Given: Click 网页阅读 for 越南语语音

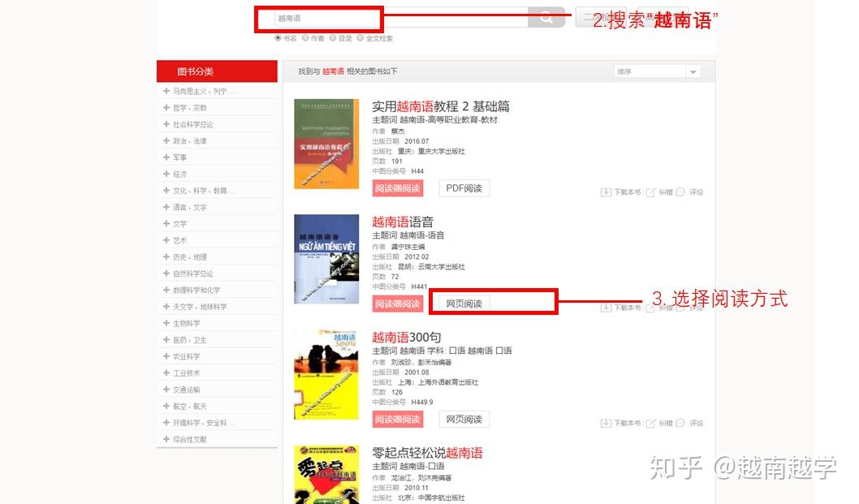Looking at the screenshot, I should coord(464,304).
